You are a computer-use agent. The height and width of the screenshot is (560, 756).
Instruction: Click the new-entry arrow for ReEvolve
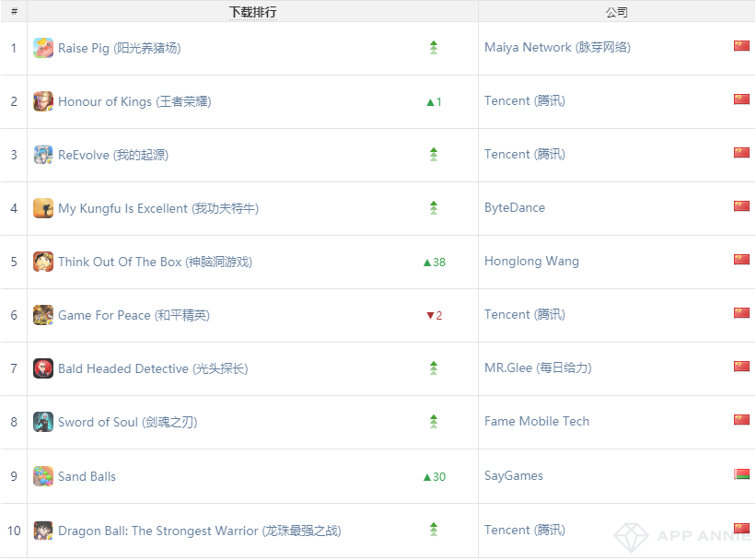[434, 155]
